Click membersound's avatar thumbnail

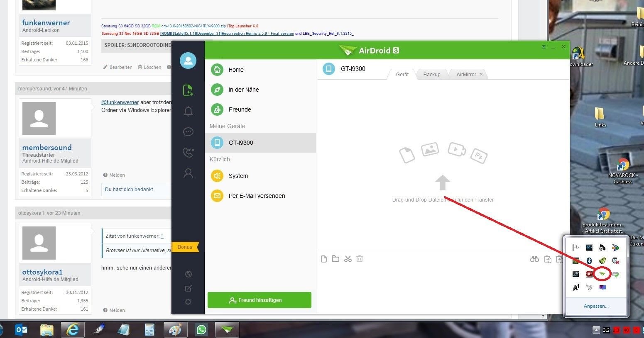[x=39, y=119]
